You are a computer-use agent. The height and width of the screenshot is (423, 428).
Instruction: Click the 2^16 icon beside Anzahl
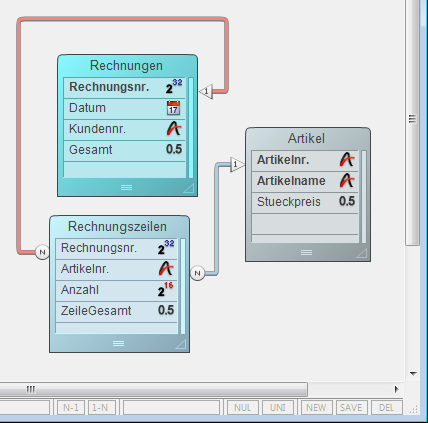coord(166,290)
